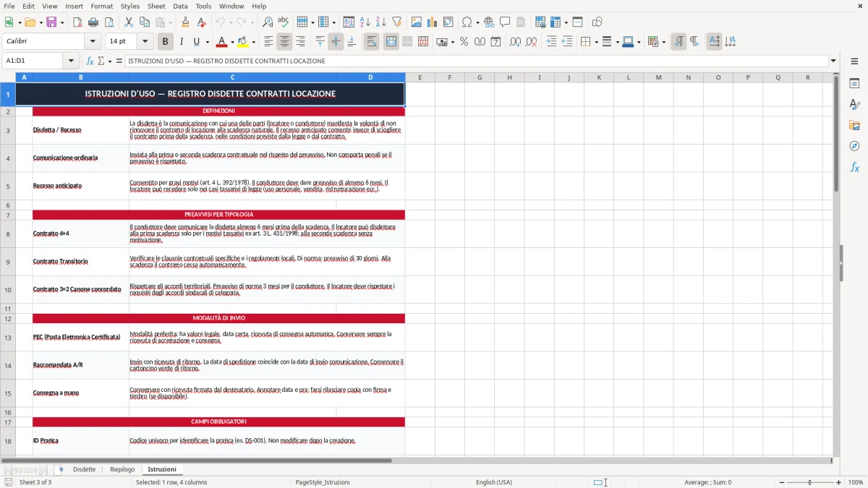
Task: Click the Save document icon
Action: pyautogui.click(x=51, y=22)
